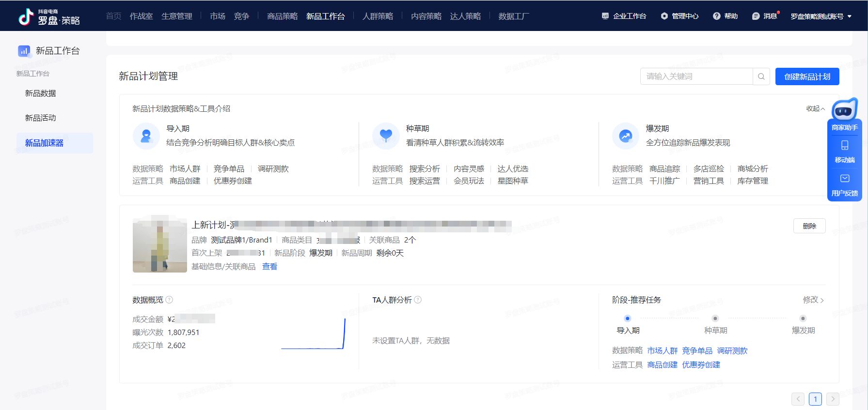868x410 pixels.
Task: Select the 爆发期 stage dot
Action: pyautogui.click(x=803, y=319)
